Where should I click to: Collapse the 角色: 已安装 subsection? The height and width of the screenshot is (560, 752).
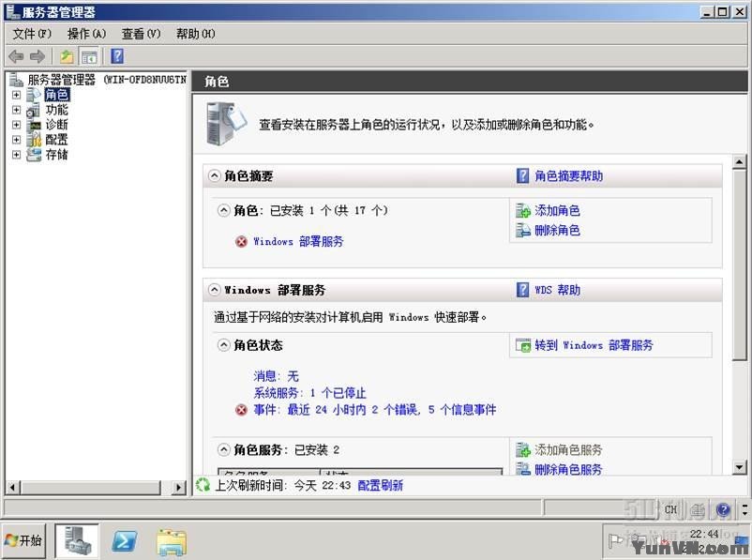point(223,210)
